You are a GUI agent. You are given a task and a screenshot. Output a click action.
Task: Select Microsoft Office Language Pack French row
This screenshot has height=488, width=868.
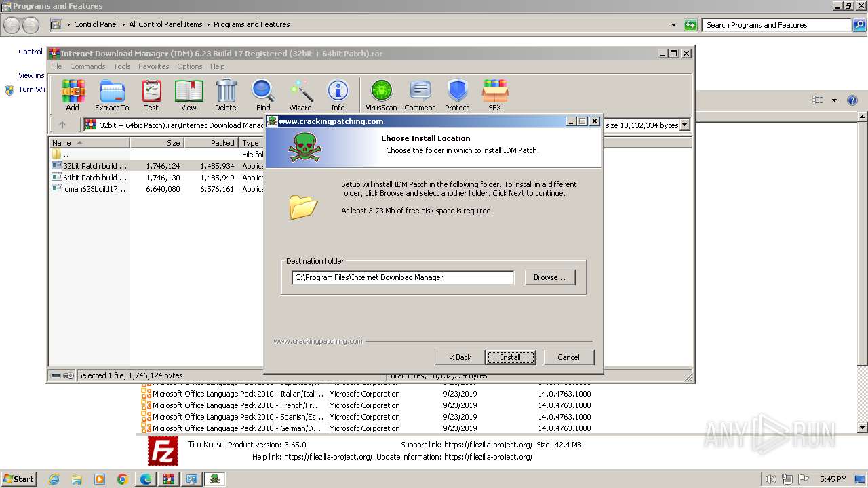pos(366,405)
